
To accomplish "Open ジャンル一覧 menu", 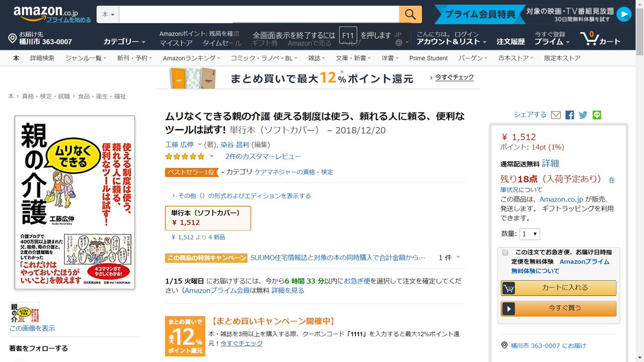I will point(86,58).
